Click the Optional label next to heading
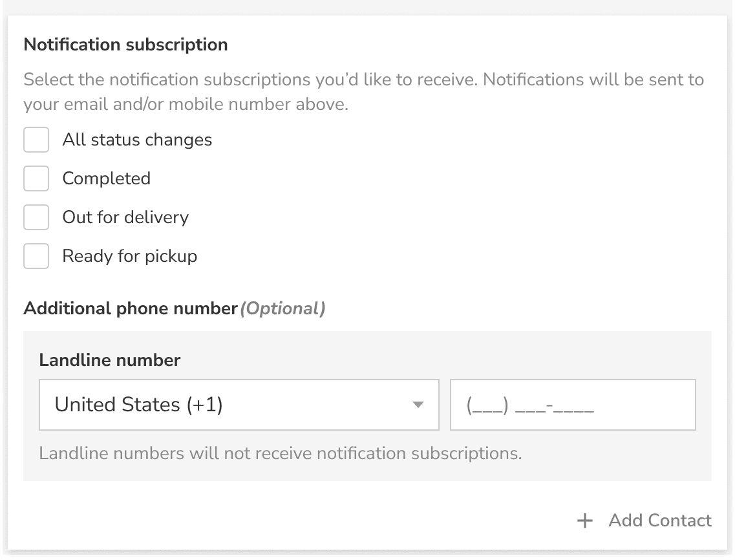This screenshot has width=735, height=560. [283, 308]
